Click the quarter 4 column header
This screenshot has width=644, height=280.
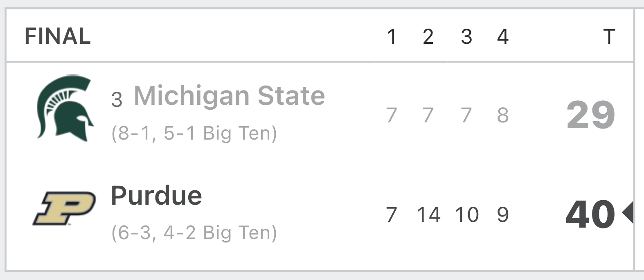tap(503, 36)
